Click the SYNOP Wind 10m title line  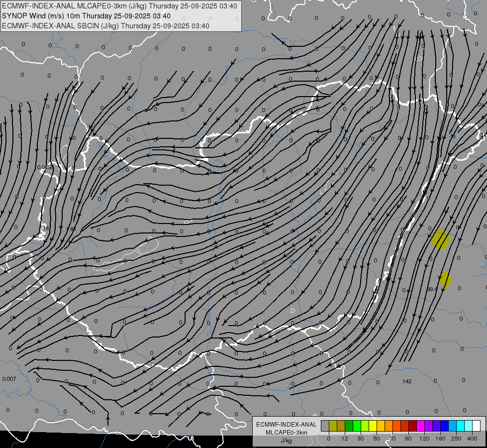coord(86,16)
